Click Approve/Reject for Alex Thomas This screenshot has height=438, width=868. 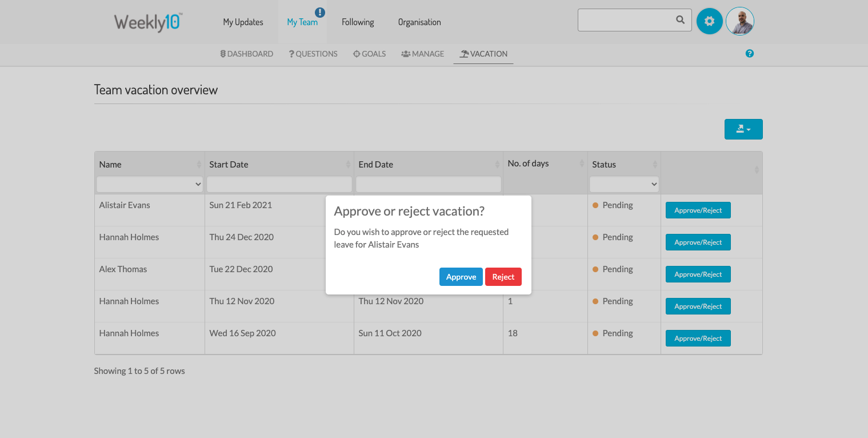(698, 274)
